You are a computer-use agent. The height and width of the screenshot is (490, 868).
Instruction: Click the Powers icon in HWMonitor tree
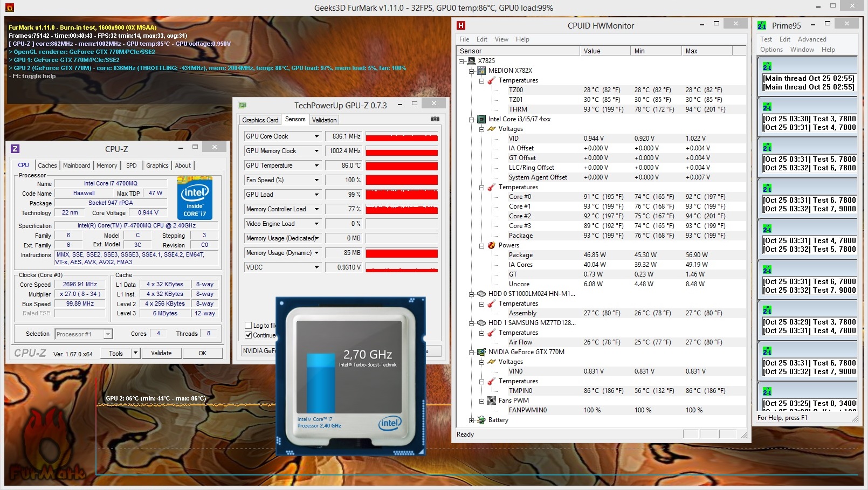click(492, 245)
